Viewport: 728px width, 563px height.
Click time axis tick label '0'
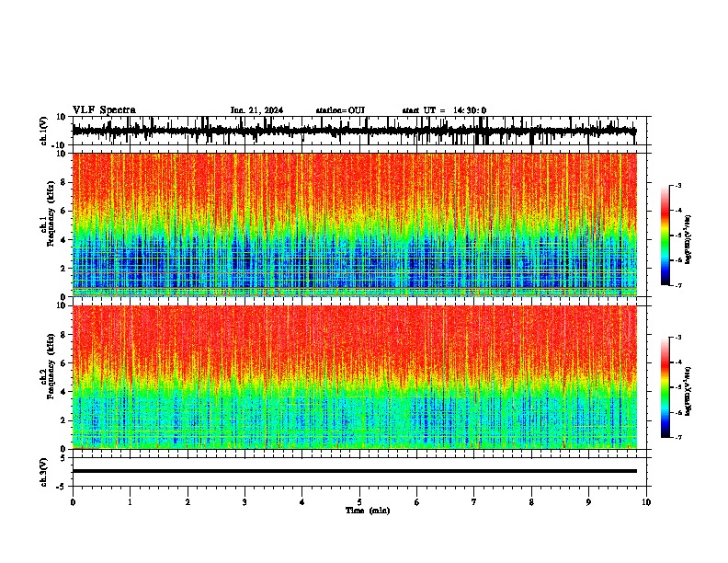73,502
